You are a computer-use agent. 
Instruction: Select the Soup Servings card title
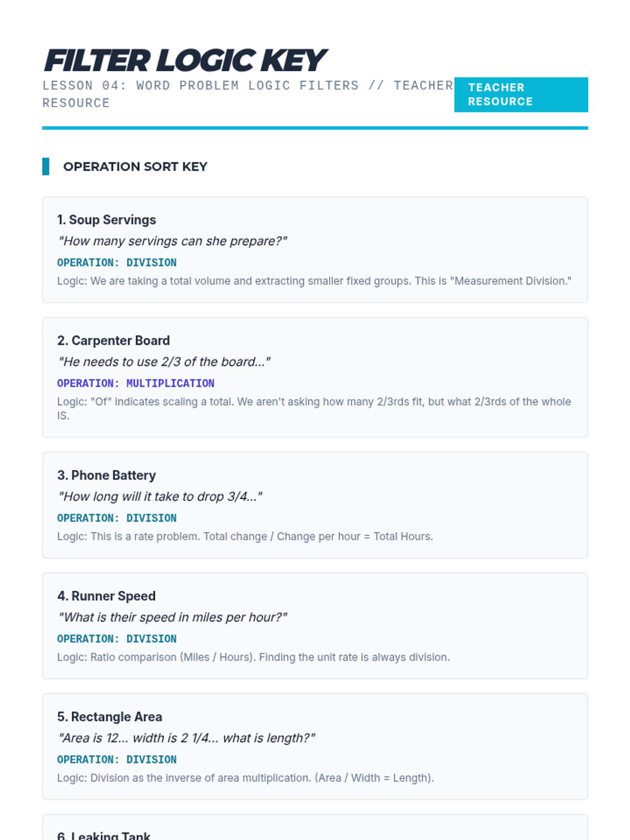pos(107,219)
